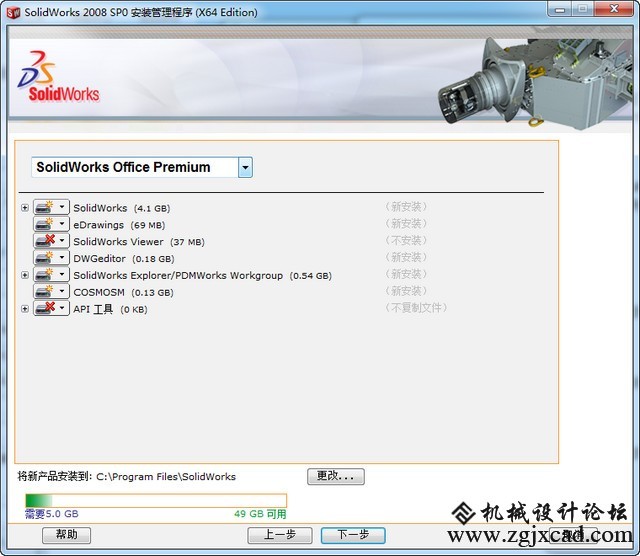Screen dimensions: 640x556
Task: Select the SolidWorks Viewer (37 MB) row
Action: pyautogui.click(x=139, y=242)
